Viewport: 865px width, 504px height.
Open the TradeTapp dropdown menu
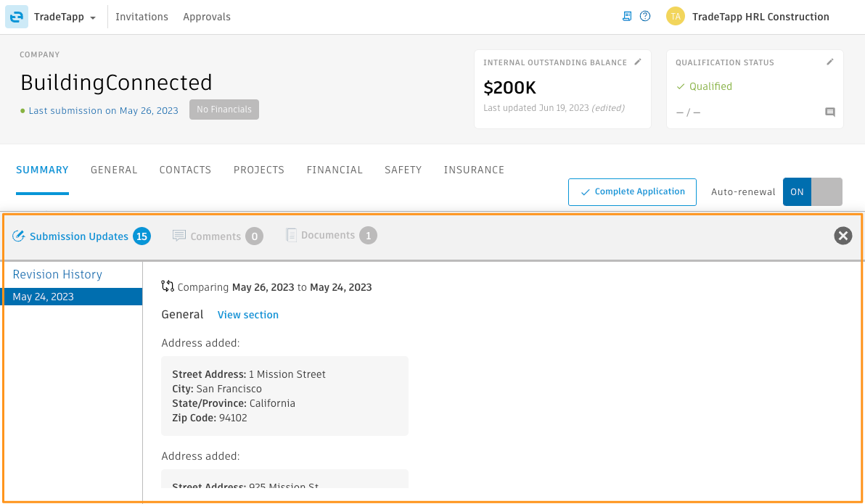pyautogui.click(x=65, y=17)
